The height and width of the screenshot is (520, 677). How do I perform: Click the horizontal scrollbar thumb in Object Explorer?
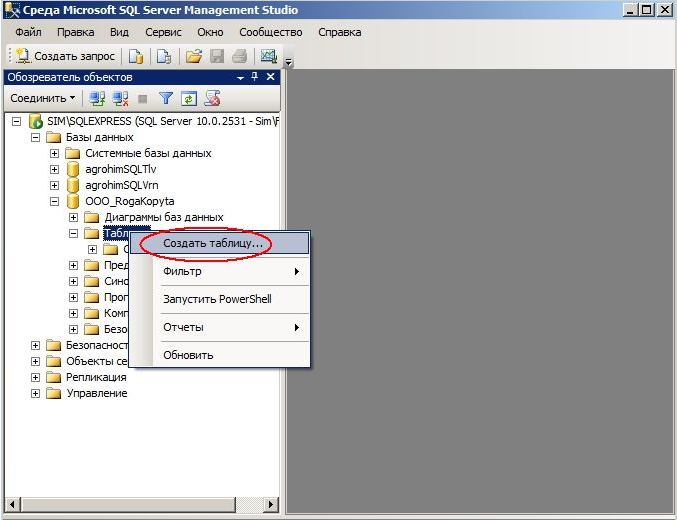click(x=129, y=504)
